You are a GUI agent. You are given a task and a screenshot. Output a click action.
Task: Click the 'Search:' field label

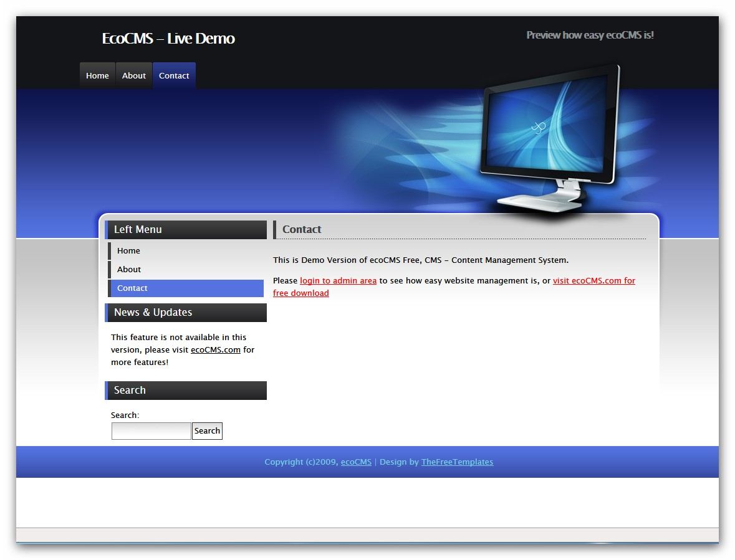[125, 415]
